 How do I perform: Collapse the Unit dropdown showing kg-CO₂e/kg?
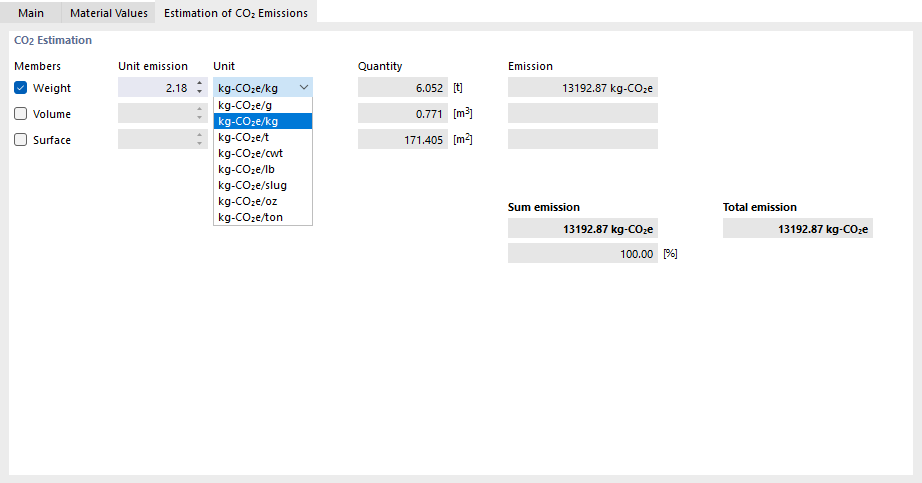point(304,88)
